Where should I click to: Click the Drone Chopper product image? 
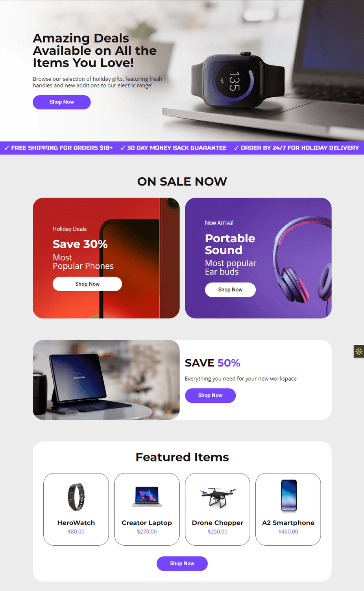(218, 498)
